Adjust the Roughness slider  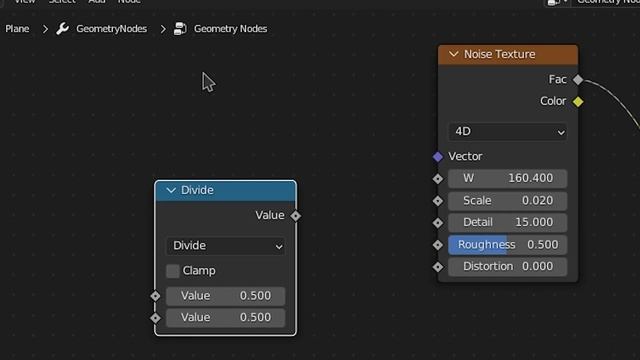(507, 244)
